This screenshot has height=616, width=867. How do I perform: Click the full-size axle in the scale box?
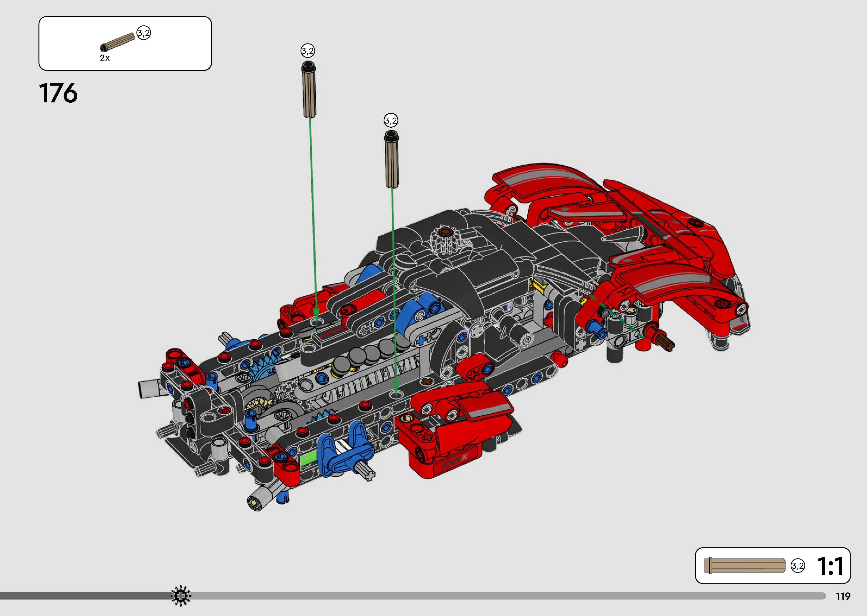pos(744,565)
